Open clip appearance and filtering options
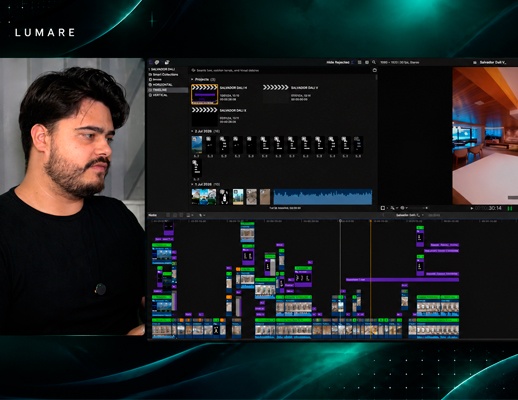 [x=367, y=62]
